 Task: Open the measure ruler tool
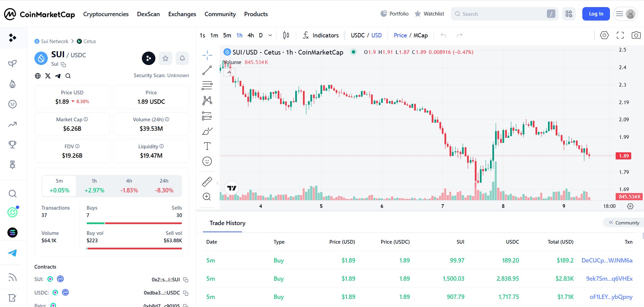point(207,182)
